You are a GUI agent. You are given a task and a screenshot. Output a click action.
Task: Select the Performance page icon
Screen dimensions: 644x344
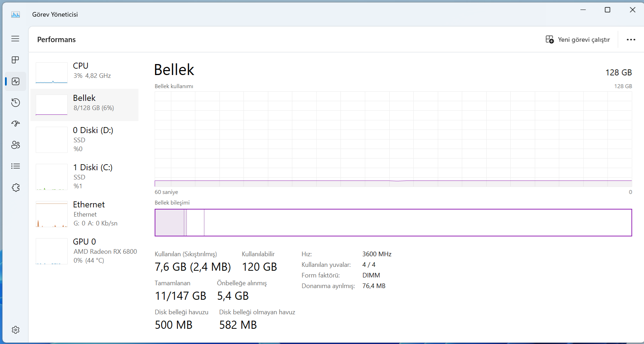tap(15, 81)
